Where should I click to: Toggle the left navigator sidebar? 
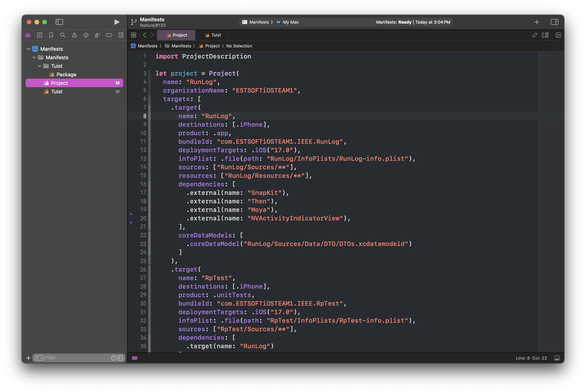click(x=59, y=22)
